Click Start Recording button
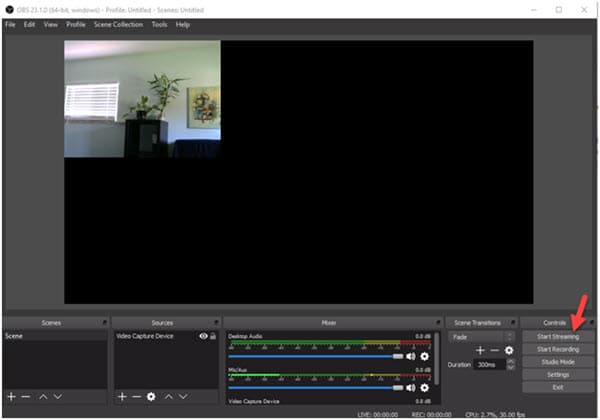 [558, 349]
